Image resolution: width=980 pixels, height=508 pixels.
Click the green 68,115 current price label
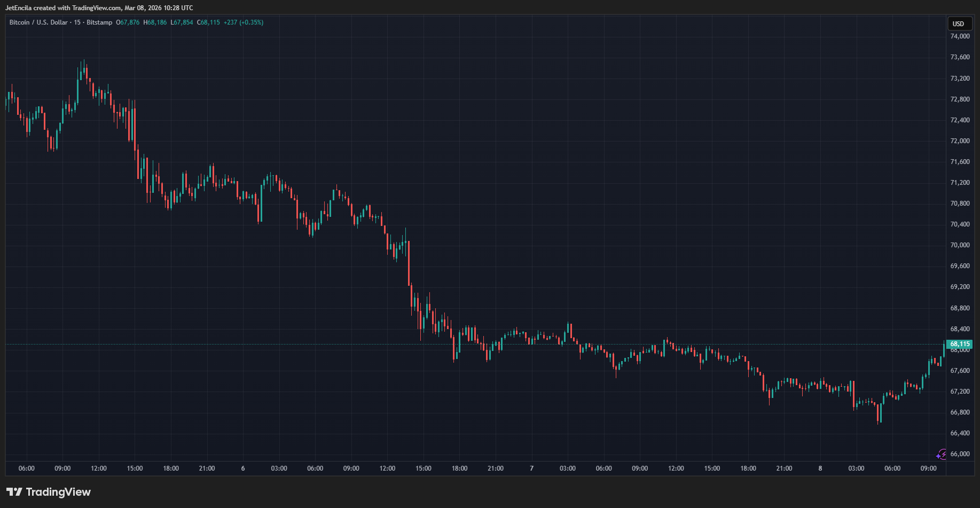pos(959,344)
